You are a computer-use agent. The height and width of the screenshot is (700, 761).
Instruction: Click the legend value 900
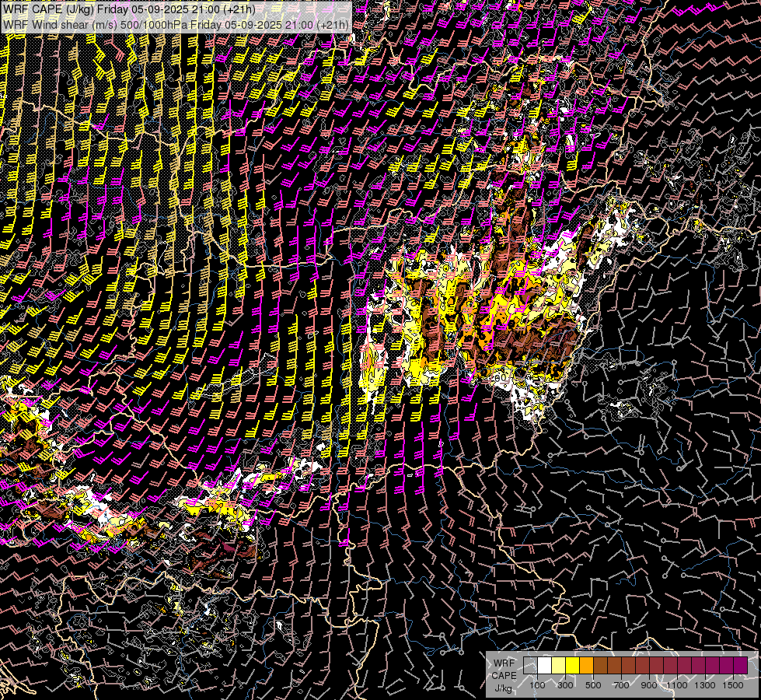649,685
